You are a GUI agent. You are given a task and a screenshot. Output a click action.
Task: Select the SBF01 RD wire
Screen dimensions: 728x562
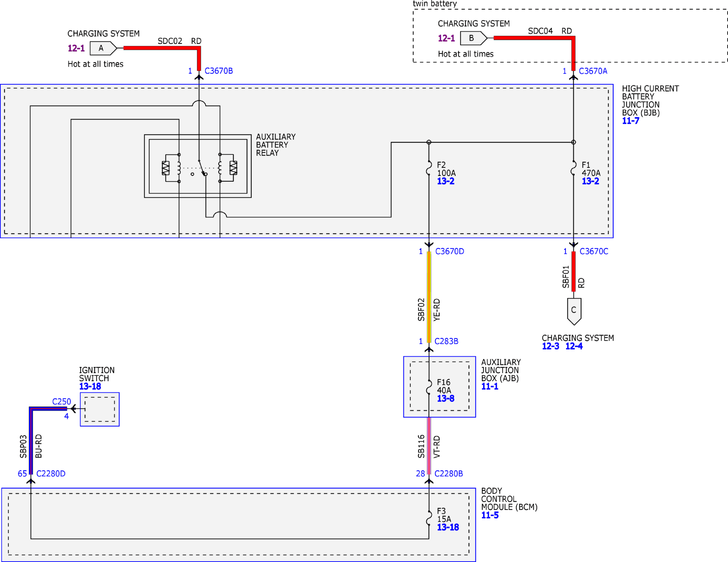574,272
